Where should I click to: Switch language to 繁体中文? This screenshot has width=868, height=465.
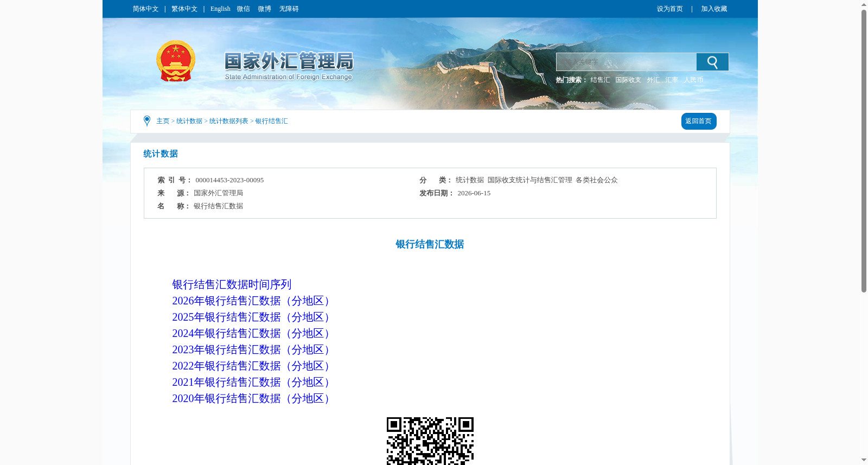(184, 9)
